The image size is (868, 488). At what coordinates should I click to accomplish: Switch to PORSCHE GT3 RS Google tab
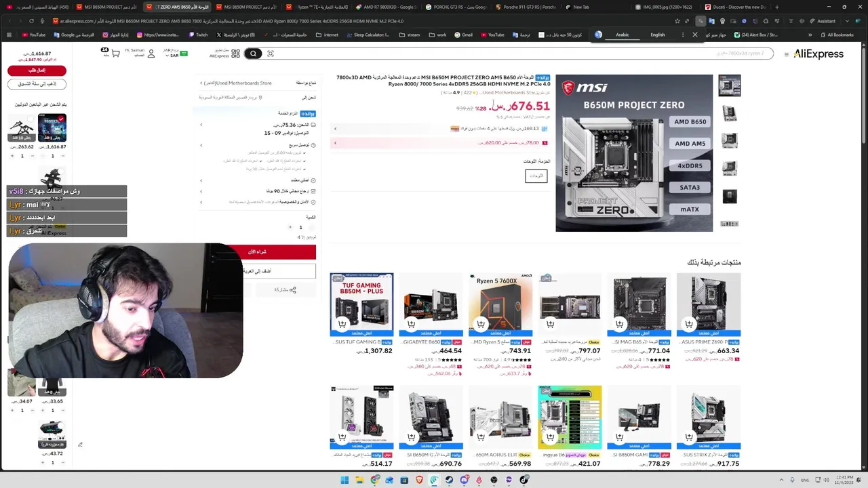[x=456, y=7]
